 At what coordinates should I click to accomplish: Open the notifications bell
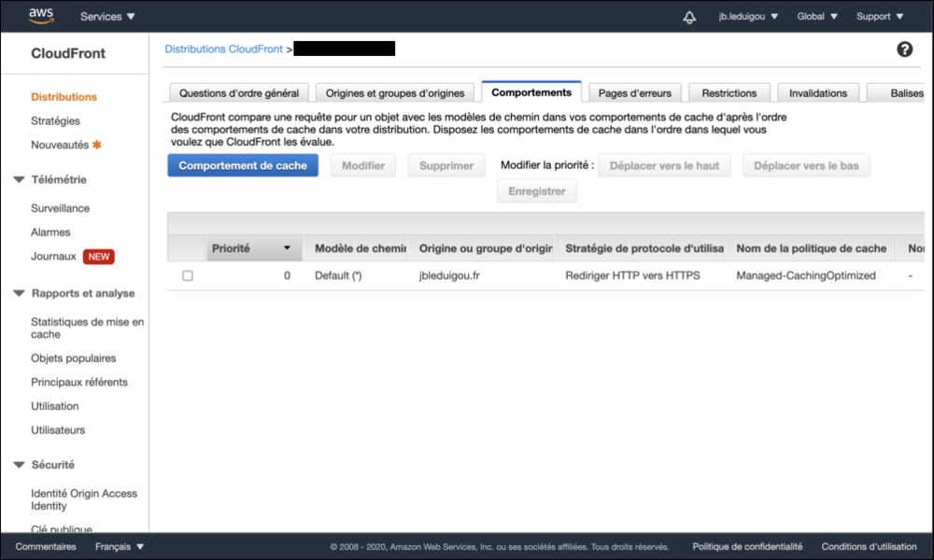pyautogui.click(x=689, y=17)
